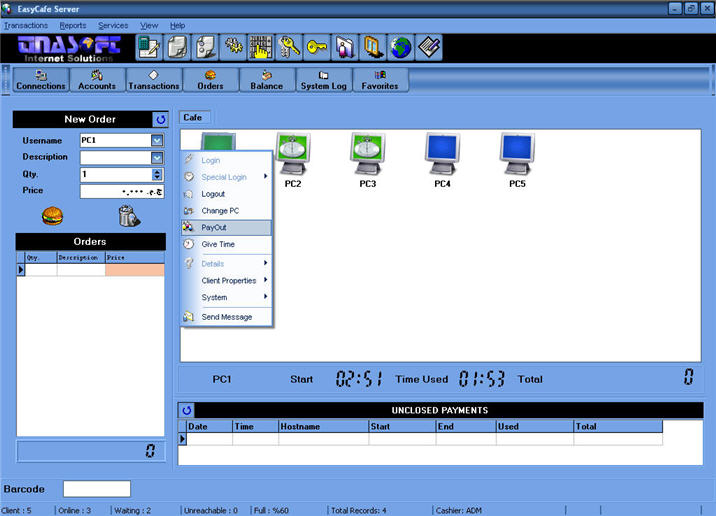
Task: Click the calculator and pencil toolbar icon
Action: pyautogui.click(x=149, y=47)
